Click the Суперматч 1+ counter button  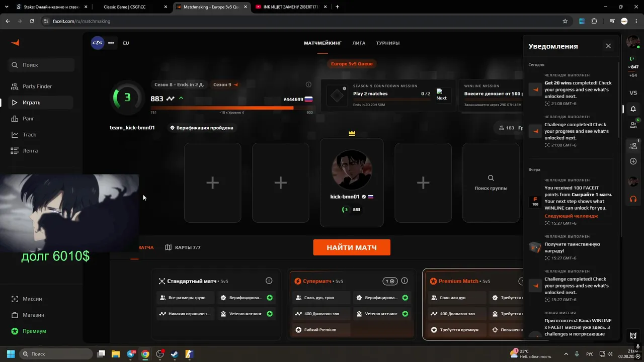point(389,281)
